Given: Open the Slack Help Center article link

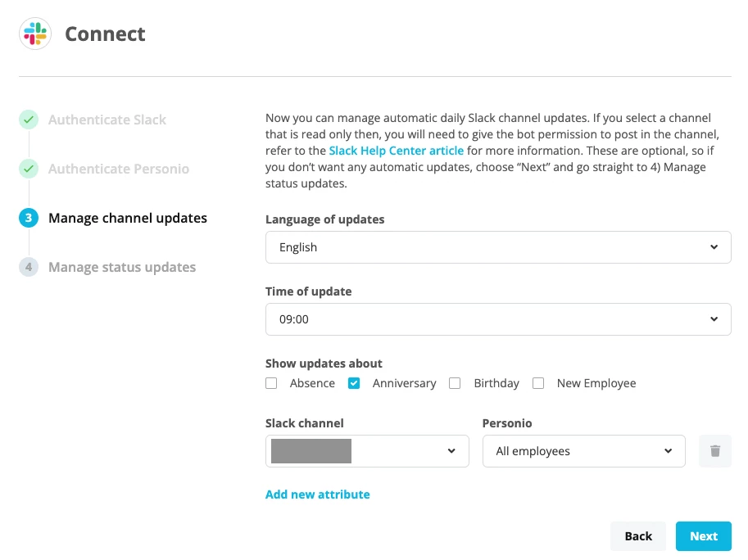Looking at the screenshot, I should (x=396, y=151).
